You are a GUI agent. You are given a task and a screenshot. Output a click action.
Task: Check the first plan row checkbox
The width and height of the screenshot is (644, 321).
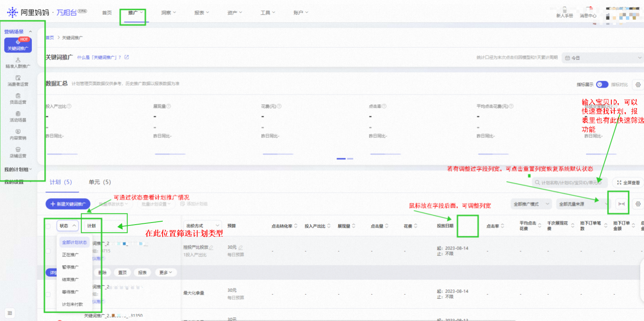pos(48,251)
